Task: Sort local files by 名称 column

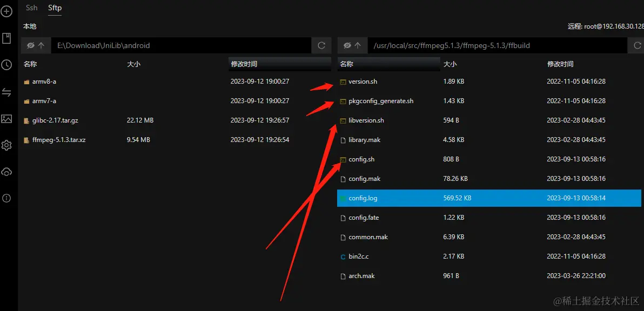Action: (x=30, y=64)
